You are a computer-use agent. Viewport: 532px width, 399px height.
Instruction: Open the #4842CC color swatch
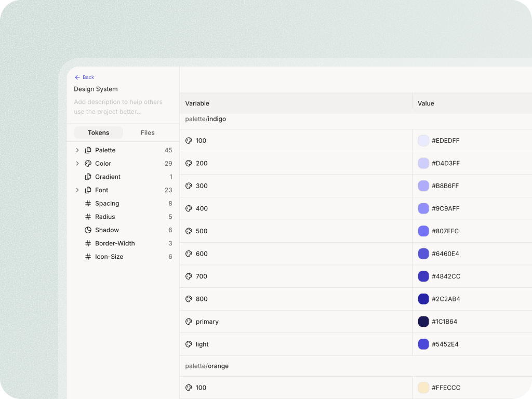point(423,276)
